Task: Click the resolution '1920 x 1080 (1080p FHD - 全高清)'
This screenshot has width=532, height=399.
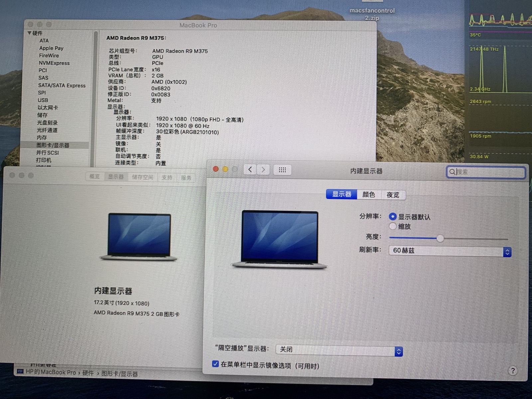Action: click(200, 119)
